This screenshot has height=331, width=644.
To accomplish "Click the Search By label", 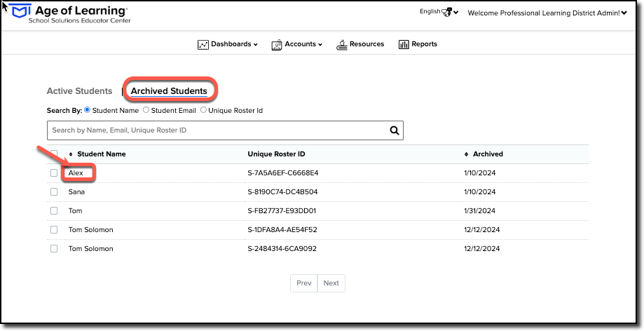I will pyautogui.click(x=64, y=110).
